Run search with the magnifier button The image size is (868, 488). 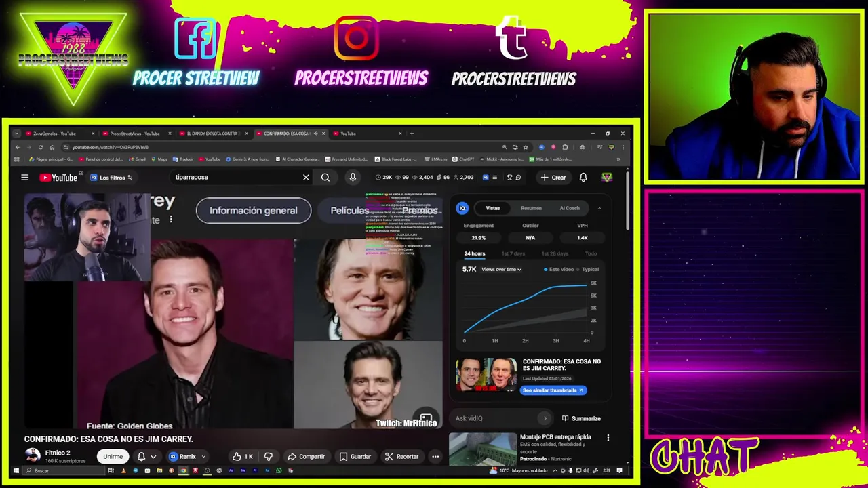coord(325,178)
